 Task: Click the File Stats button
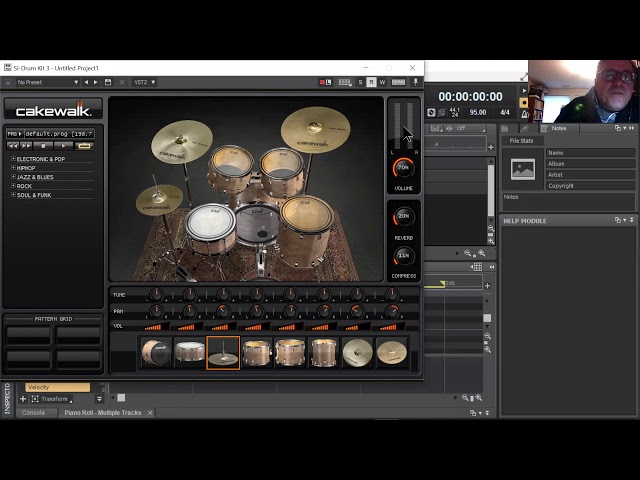coord(522,140)
